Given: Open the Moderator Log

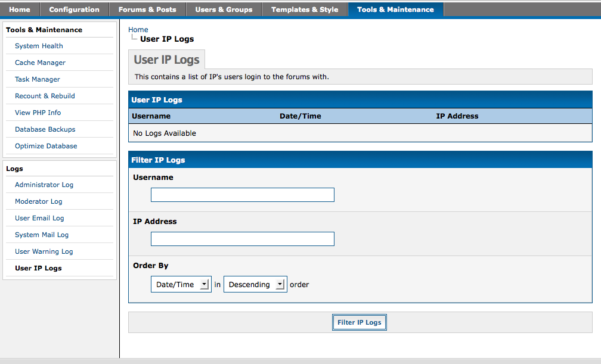Looking at the screenshot, I should (x=38, y=201).
